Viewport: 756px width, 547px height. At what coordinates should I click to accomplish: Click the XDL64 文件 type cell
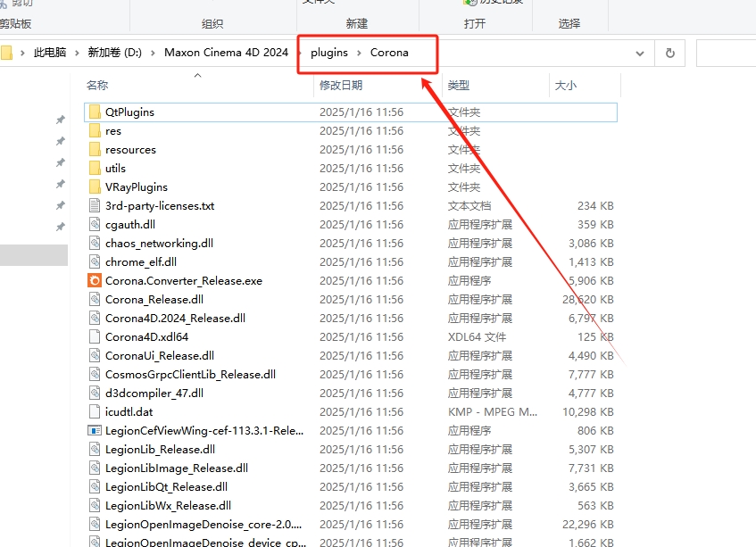[477, 337]
